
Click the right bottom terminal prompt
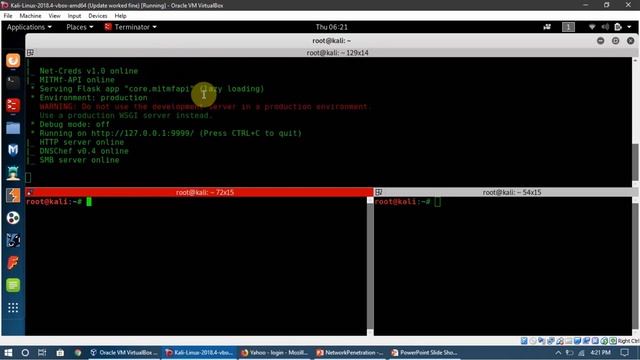pos(403,202)
